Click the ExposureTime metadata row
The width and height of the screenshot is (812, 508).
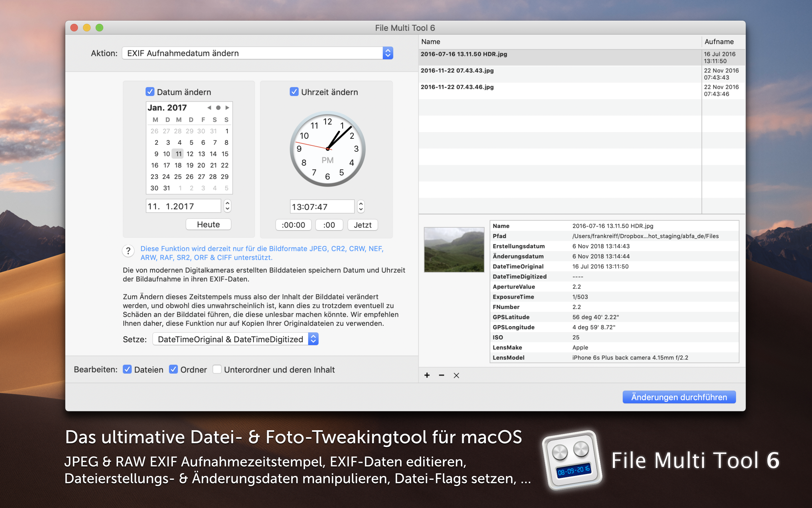[614, 297]
